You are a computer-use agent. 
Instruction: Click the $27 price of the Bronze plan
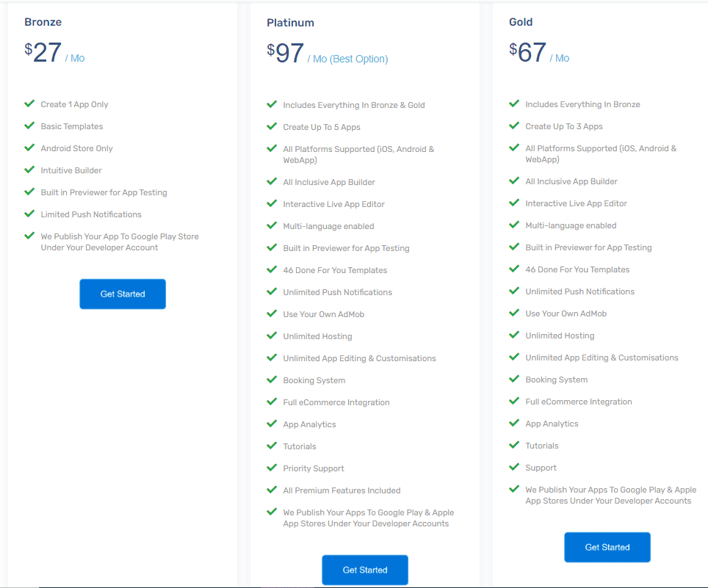click(43, 53)
